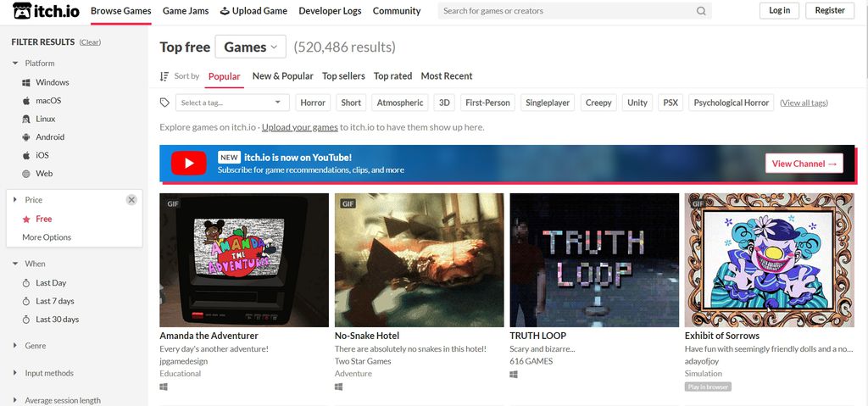The height and width of the screenshot is (406, 868).
Task: Click the YouTube play logo in banner
Action: (x=189, y=163)
